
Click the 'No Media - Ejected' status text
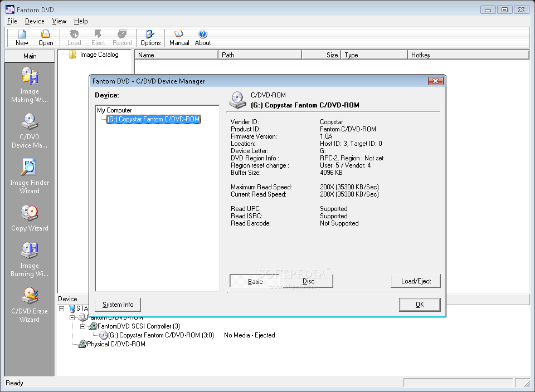(x=250, y=335)
